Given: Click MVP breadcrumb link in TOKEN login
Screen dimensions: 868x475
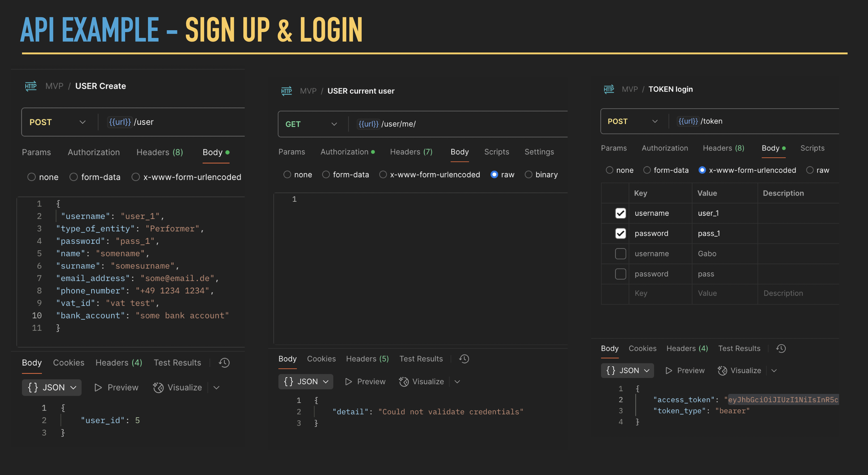Looking at the screenshot, I should 630,89.
